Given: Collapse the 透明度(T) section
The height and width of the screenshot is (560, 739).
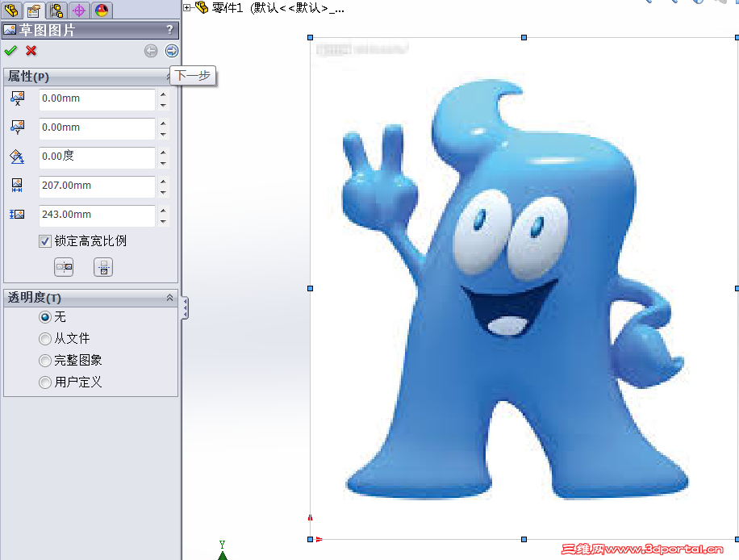Looking at the screenshot, I should pyautogui.click(x=169, y=298).
